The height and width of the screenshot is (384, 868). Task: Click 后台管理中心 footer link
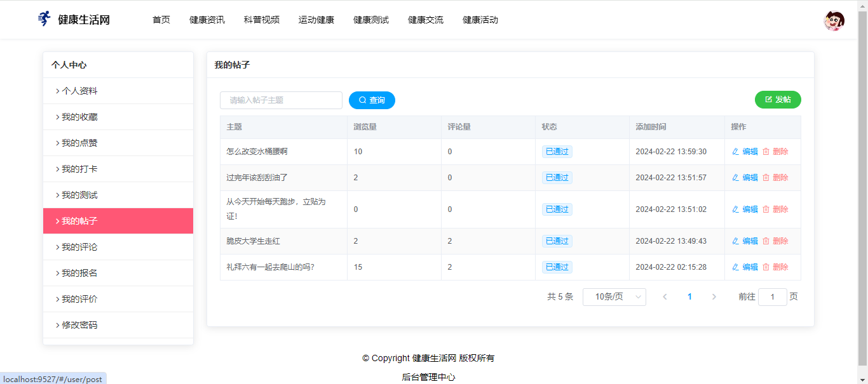(x=428, y=377)
